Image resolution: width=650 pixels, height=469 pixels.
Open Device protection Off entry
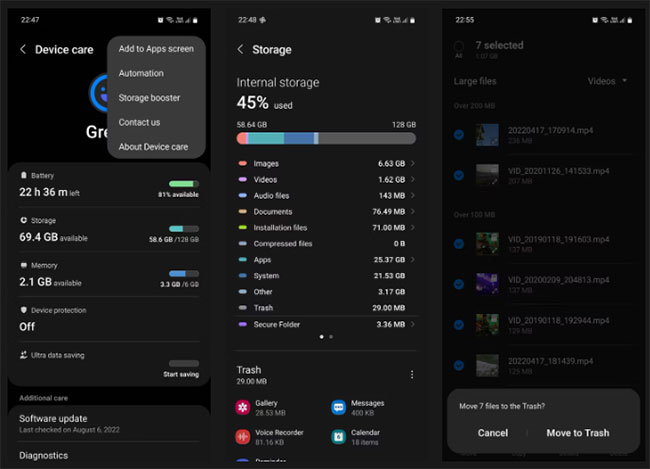tap(109, 319)
